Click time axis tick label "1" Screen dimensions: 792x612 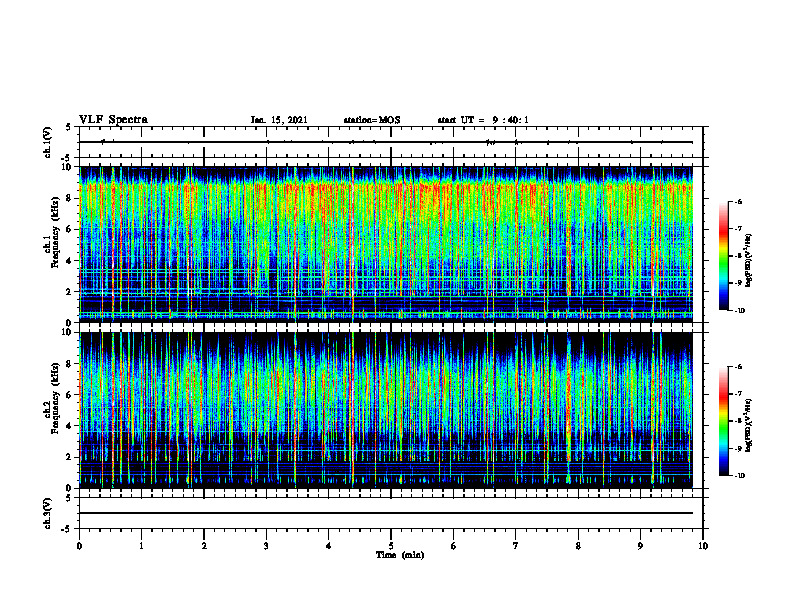click(x=141, y=546)
